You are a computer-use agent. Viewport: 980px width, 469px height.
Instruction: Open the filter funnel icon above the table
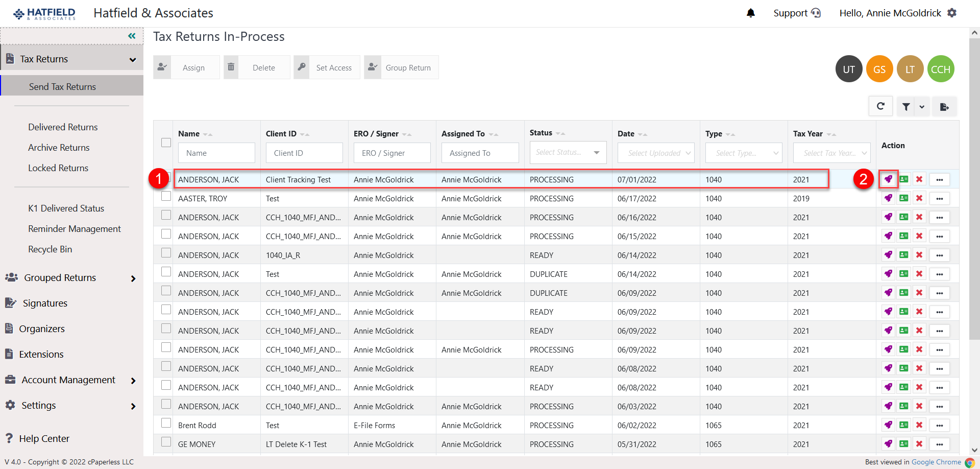point(906,106)
